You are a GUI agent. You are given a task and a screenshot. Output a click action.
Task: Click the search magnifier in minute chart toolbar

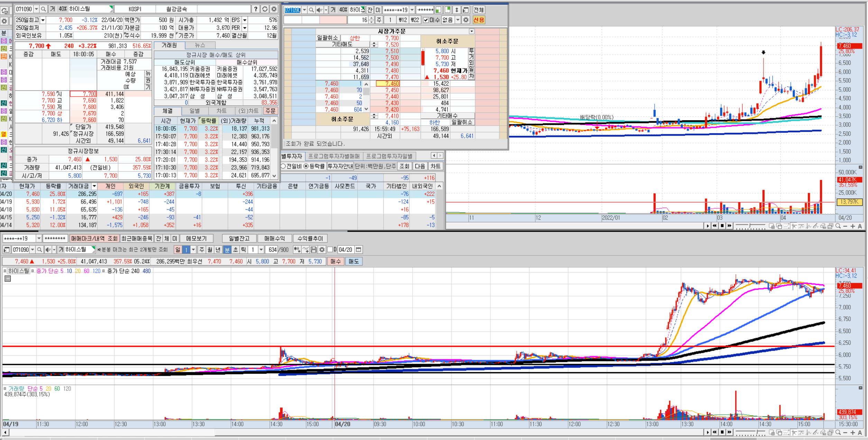[39, 250]
